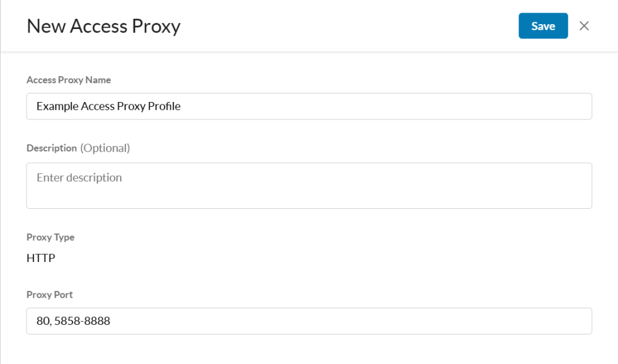Click the Access Proxy Name input field

(309, 106)
